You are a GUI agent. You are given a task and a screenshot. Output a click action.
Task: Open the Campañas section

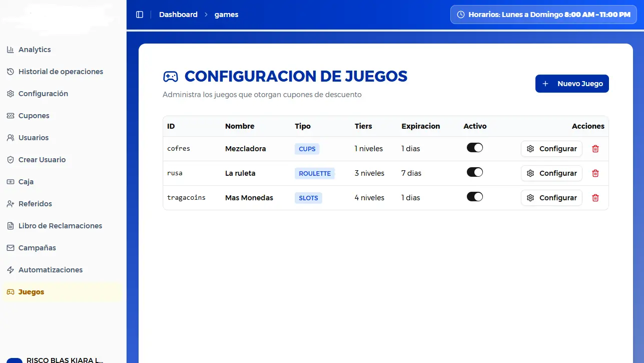coord(63,248)
